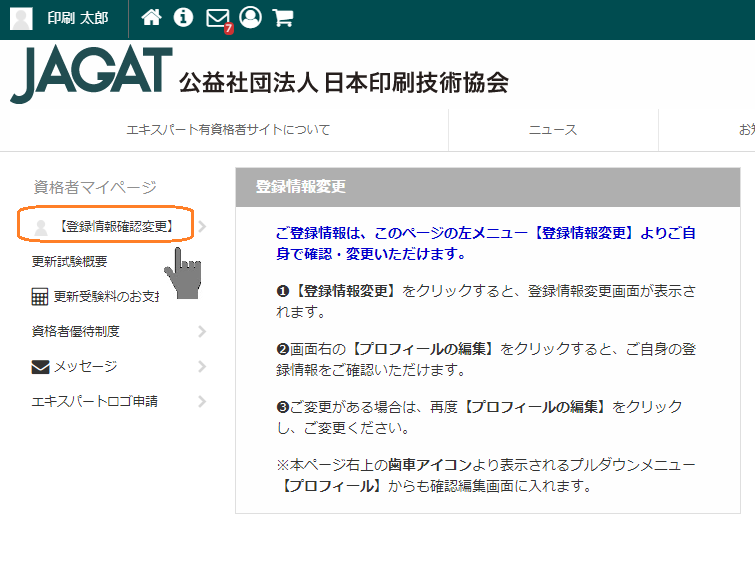755x566 pixels.
Task: Open the ニュース menu item
Action: coord(553,130)
